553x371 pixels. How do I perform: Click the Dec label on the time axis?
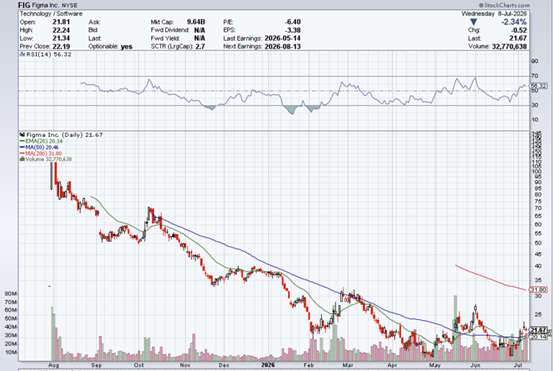click(x=224, y=365)
